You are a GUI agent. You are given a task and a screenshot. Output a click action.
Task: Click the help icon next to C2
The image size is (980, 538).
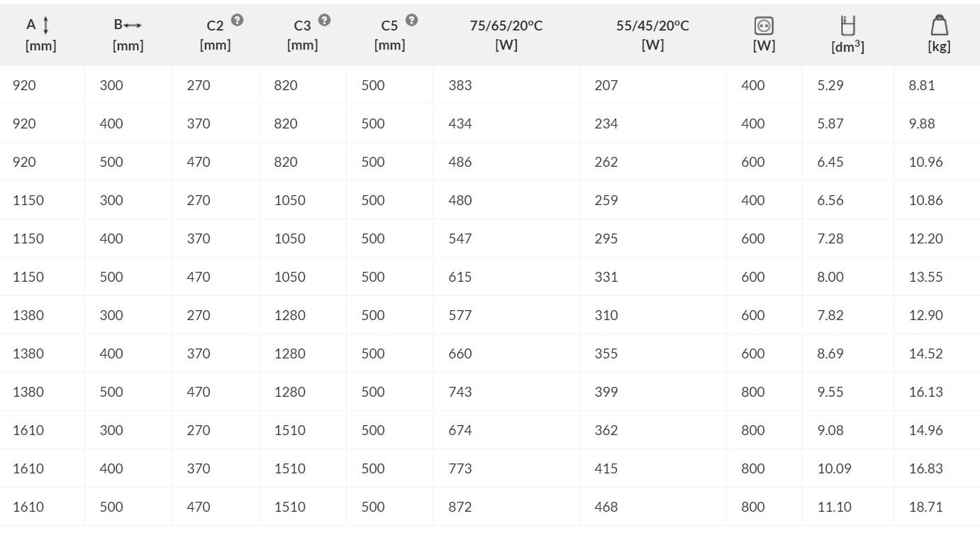coord(238,20)
